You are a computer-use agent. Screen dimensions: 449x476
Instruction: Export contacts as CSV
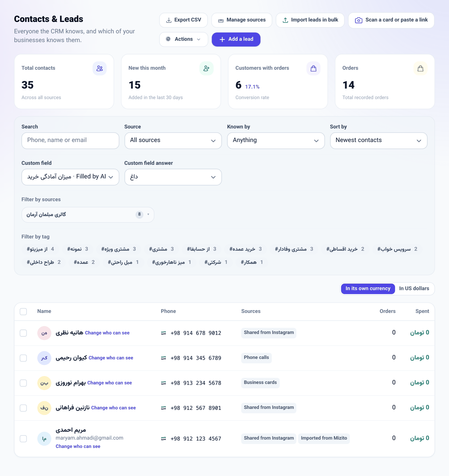coord(183,20)
